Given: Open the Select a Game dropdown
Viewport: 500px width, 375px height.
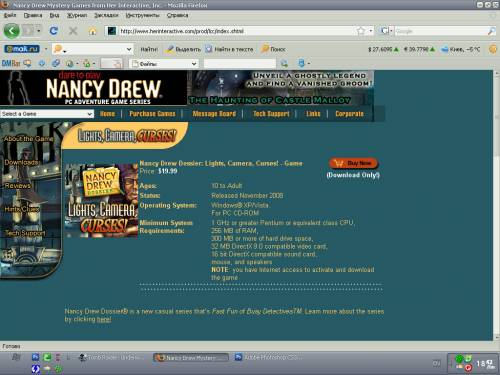Looking at the screenshot, I should [47, 114].
